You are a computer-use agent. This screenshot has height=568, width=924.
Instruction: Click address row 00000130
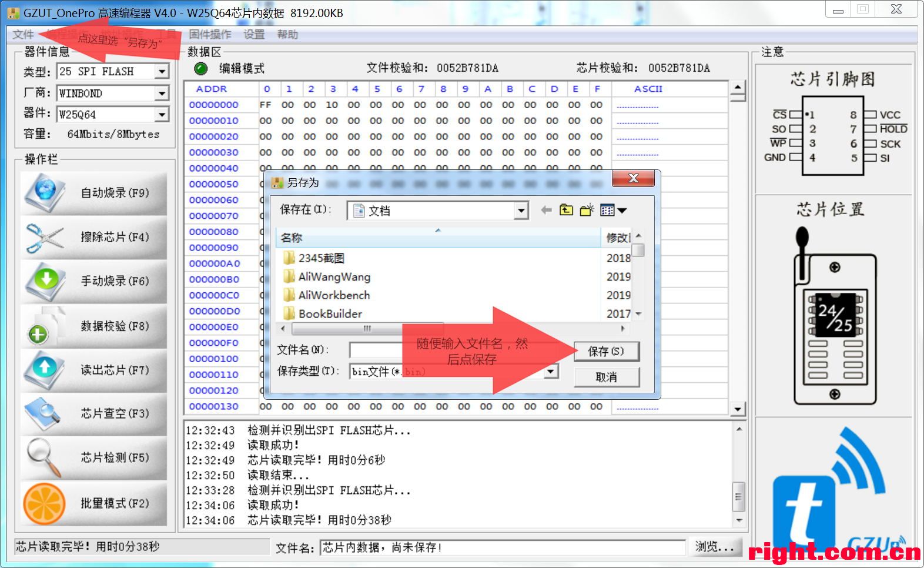click(x=214, y=406)
